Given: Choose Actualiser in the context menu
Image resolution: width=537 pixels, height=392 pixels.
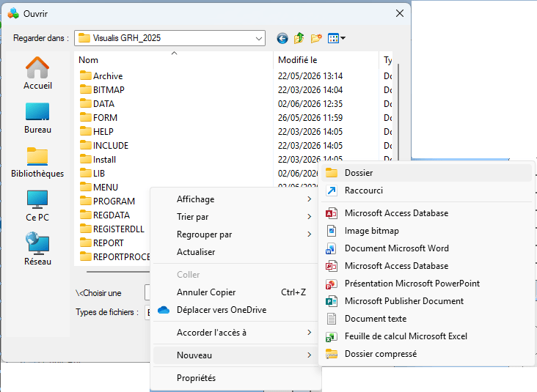Looking at the screenshot, I should [x=236, y=252].
